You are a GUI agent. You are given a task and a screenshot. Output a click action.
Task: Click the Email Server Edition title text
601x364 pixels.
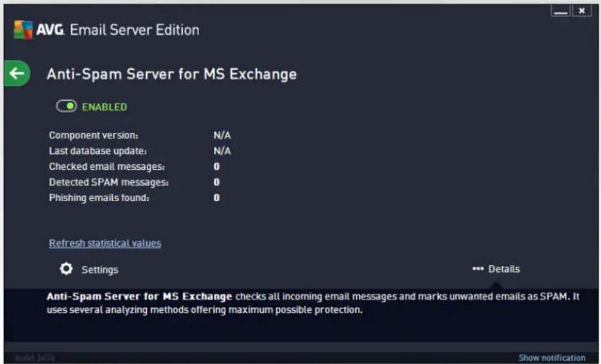[134, 30]
